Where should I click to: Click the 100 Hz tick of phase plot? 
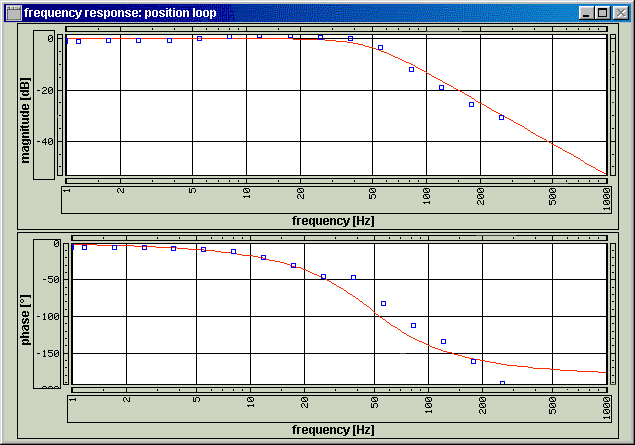click(x=428, y=405)
